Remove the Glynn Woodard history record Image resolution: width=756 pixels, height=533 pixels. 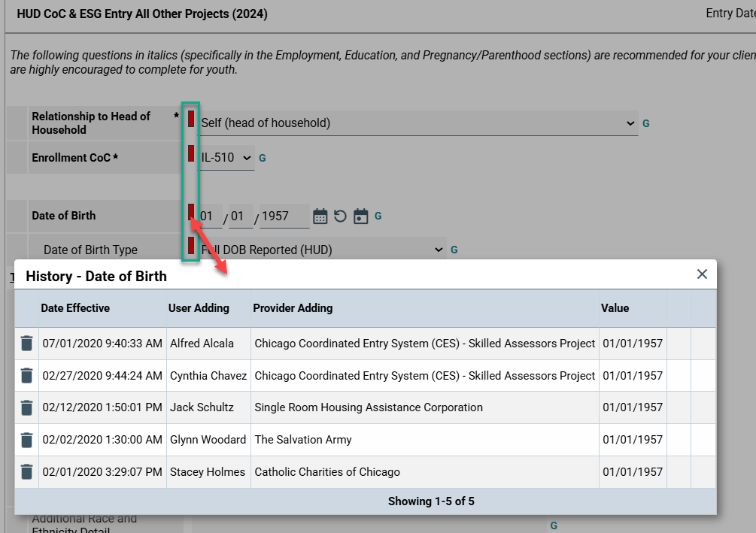(26, 440)
